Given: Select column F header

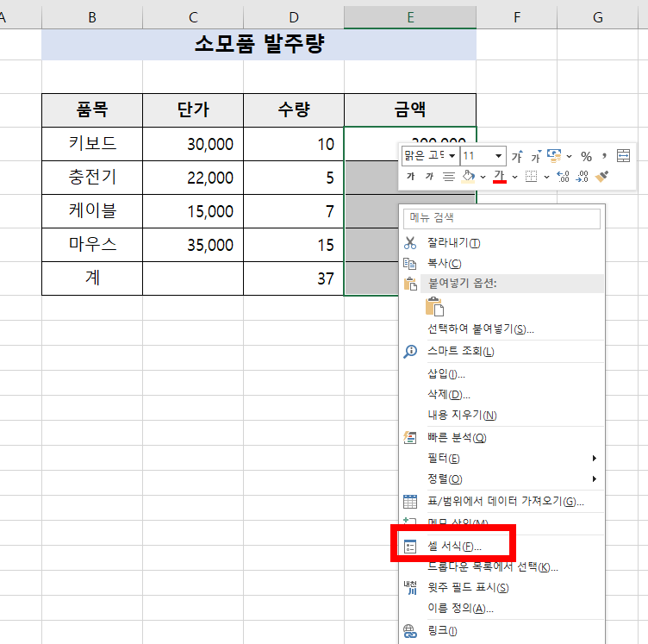Looking at the screenshot, I should click(x=516, y=17).
